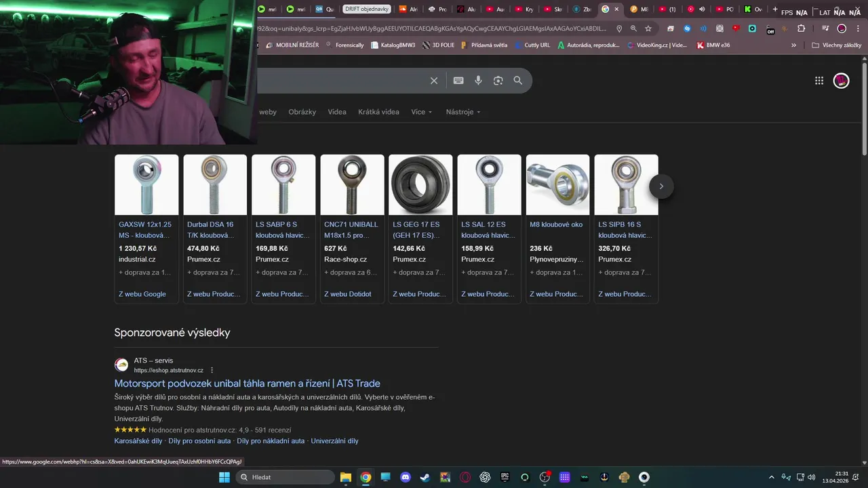Open three-dot options for ATS sponsored result

pos(212,370)
